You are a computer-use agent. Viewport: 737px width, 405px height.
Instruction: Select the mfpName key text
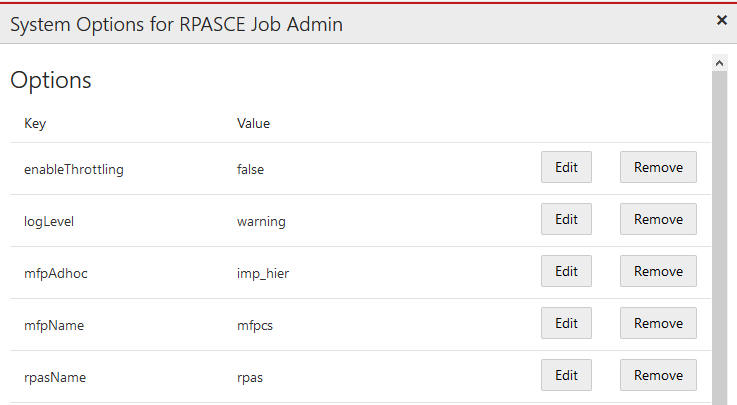(x=54, y=325)
